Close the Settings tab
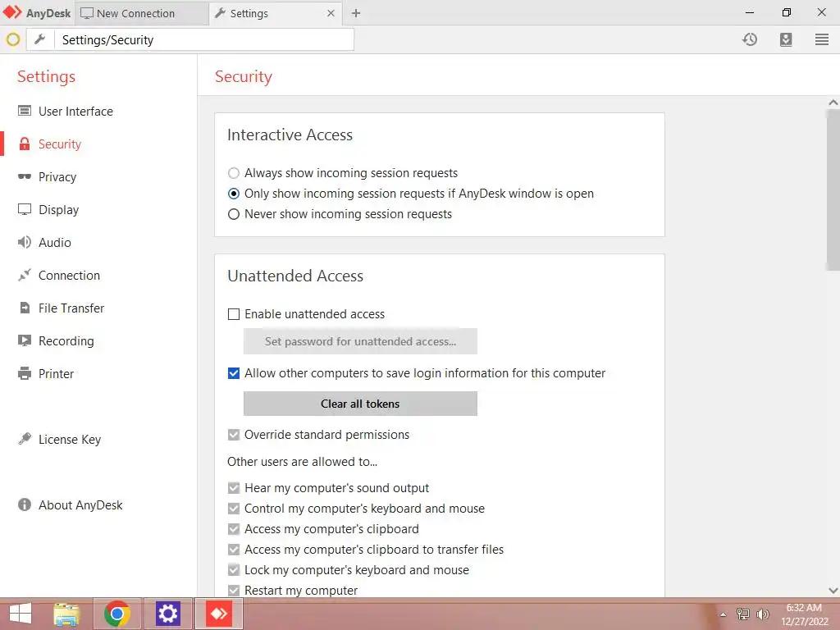Image resolution: width=840 pixels, height=630 pixels. point(331,13)
